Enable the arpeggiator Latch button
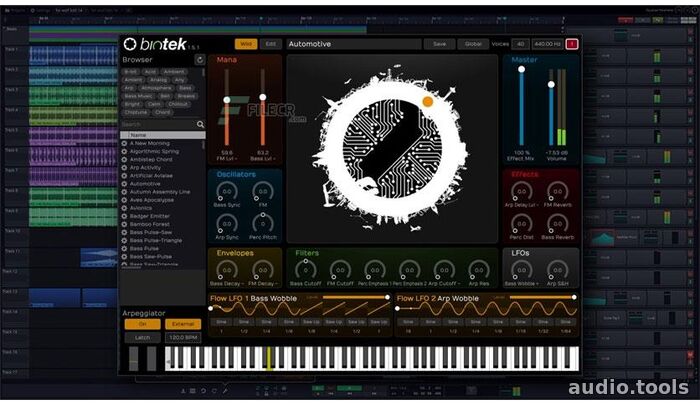 coord(142,339)
